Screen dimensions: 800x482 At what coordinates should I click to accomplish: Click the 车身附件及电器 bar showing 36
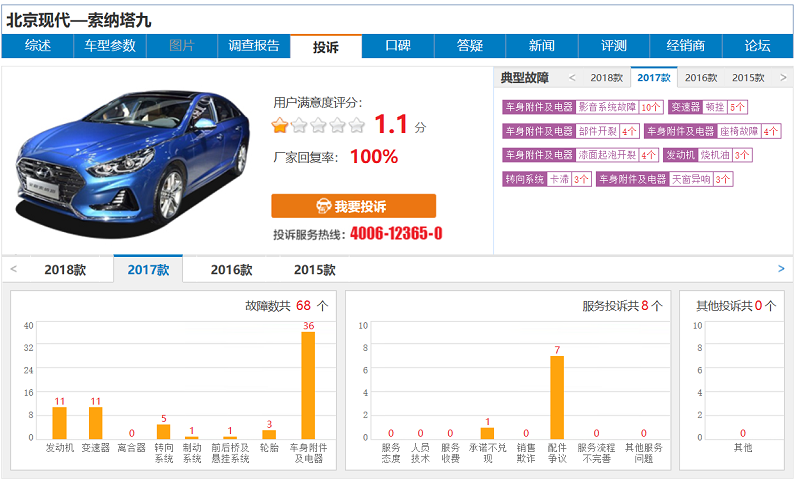(308, 386)
